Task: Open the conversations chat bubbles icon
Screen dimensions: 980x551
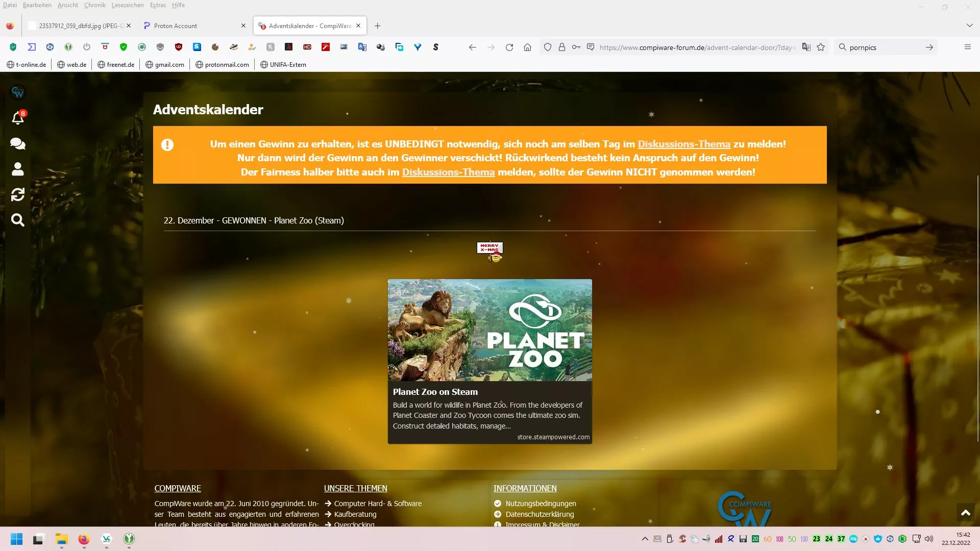Action: pyautogui.click(x=18, y=143)
